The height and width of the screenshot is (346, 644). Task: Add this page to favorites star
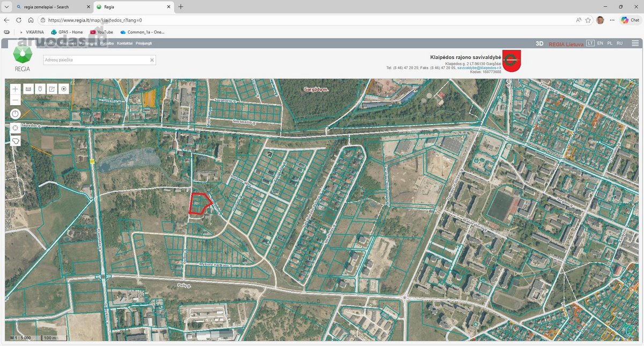(x=588, y=20)
